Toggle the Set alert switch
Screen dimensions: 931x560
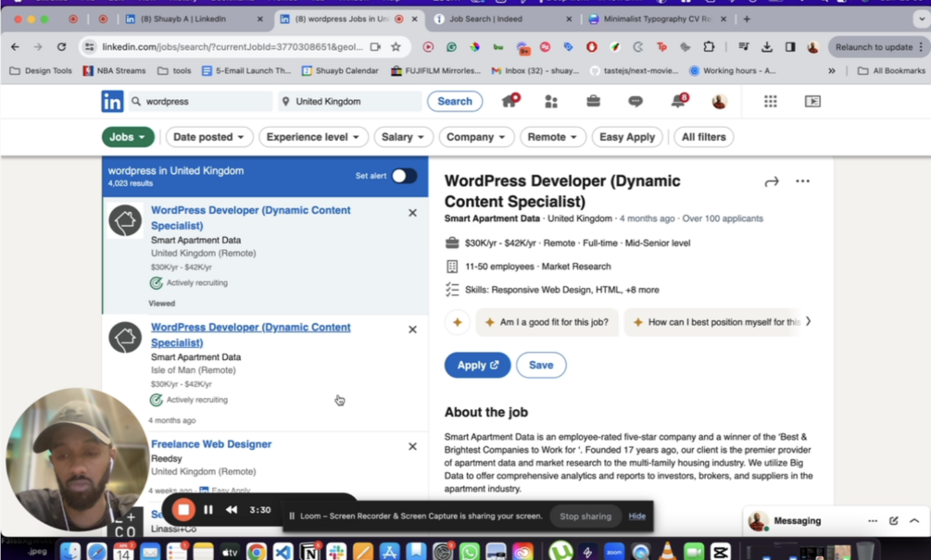[404, 176]
